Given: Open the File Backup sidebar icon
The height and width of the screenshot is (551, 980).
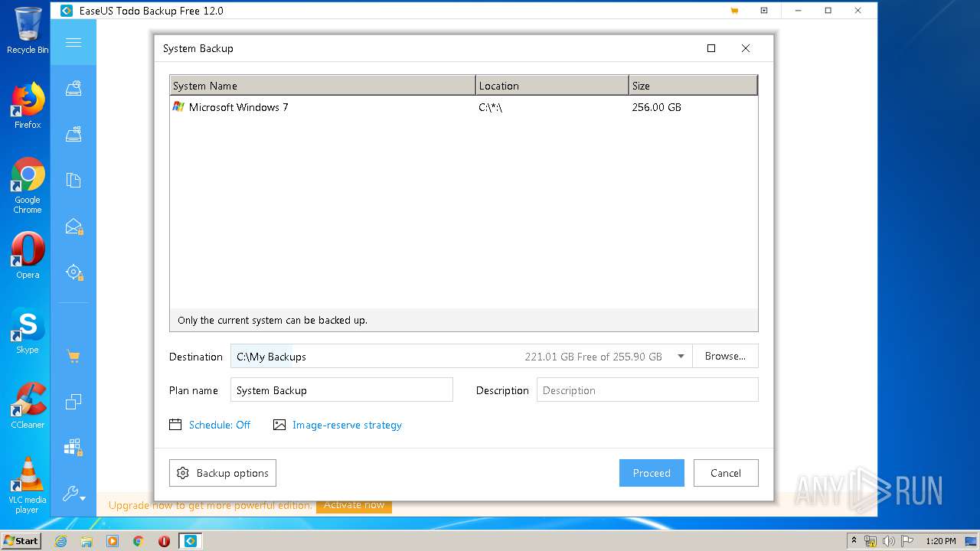Looking at the screenshot, I should pyautogui.click(x=73, y=181).
